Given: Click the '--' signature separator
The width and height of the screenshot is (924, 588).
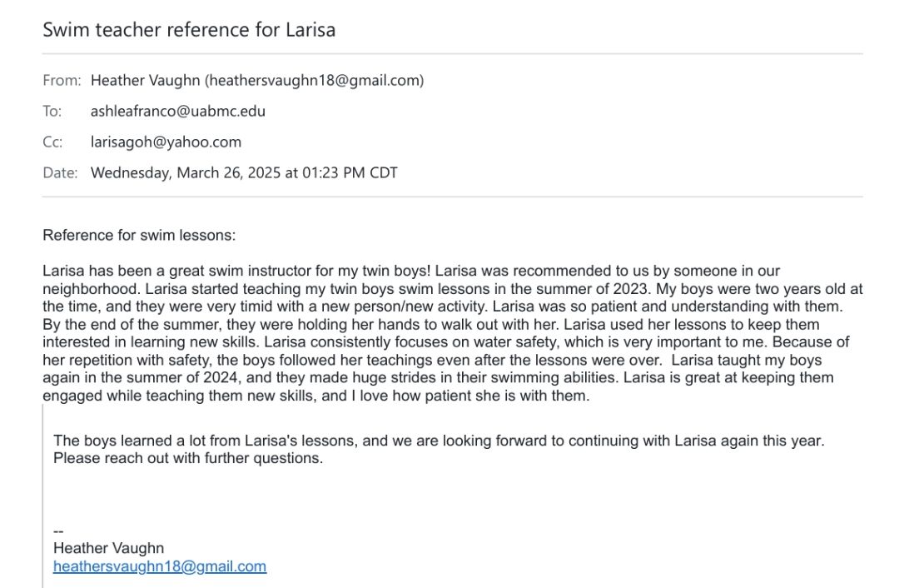Looking at the screenshot, I should tap(58, 531).
